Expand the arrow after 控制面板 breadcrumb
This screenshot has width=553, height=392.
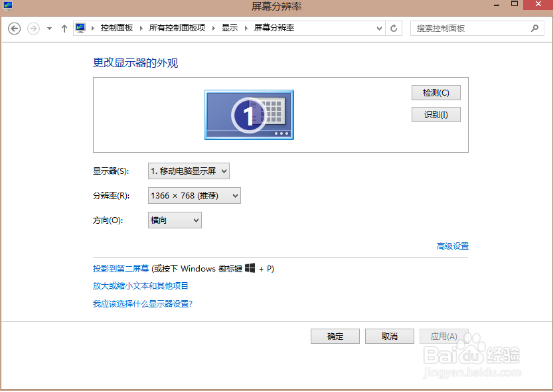tap(141, 28)
